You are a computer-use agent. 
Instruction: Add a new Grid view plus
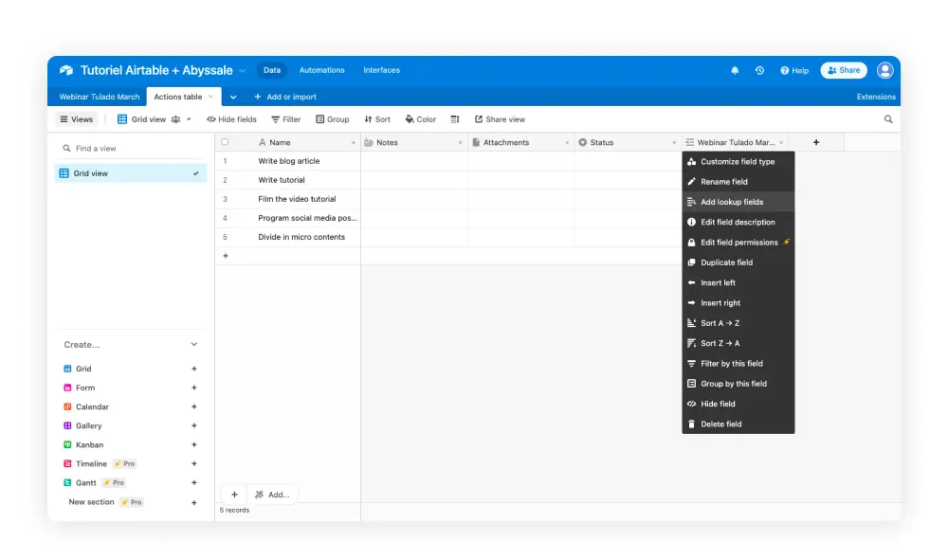194,370
